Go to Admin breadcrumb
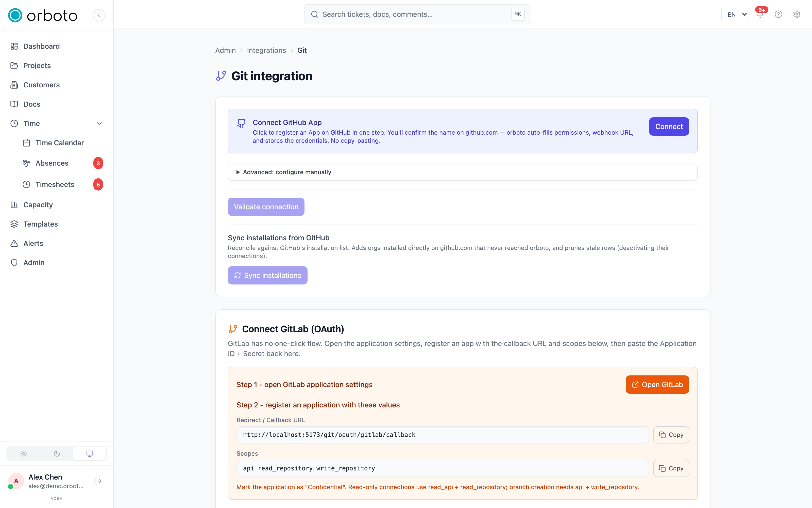Viewport: 812px width, 508px height. click(x=226, y=50)
